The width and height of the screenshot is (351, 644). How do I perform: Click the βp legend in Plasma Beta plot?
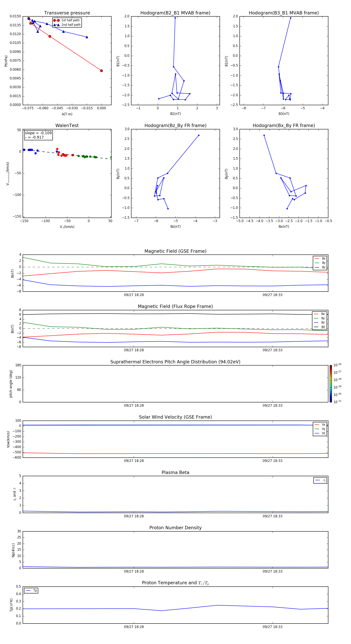[x=320, y=480]
